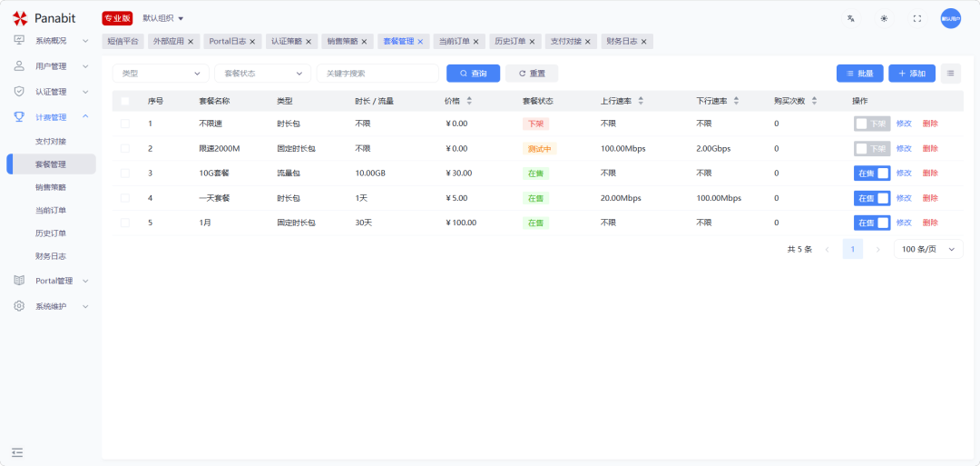Check the row for 10G套餐

point(125,173)
